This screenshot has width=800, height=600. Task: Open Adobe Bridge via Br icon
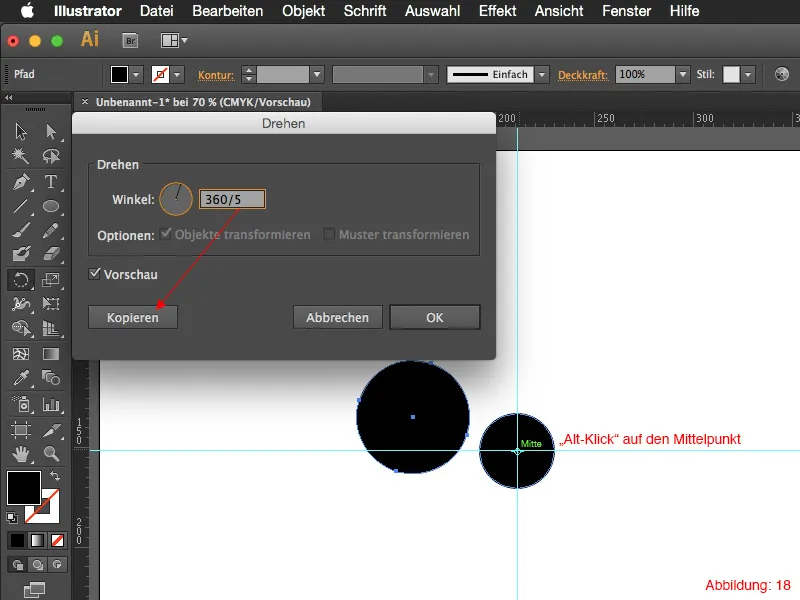(x=131, y=40)
